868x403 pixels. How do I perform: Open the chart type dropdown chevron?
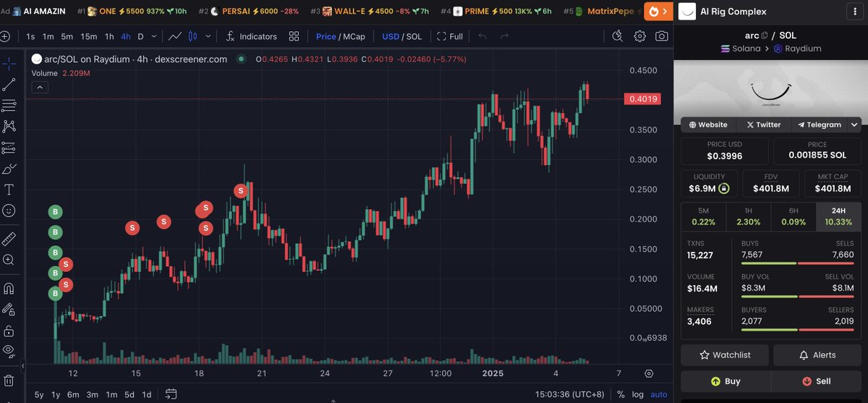[x=208, y=36]
